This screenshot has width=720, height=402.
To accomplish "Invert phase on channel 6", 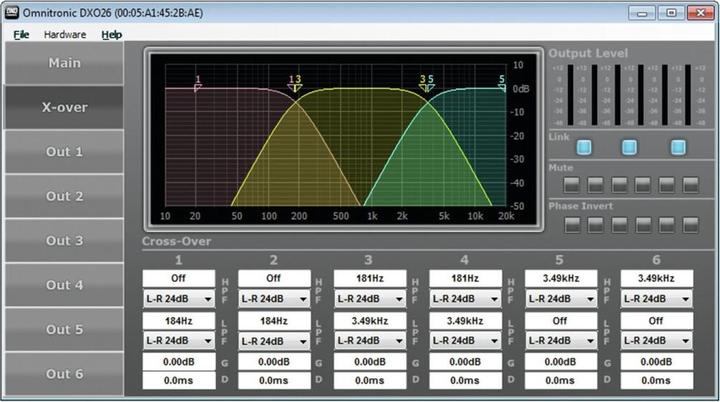I will click(x=691, y=224).
